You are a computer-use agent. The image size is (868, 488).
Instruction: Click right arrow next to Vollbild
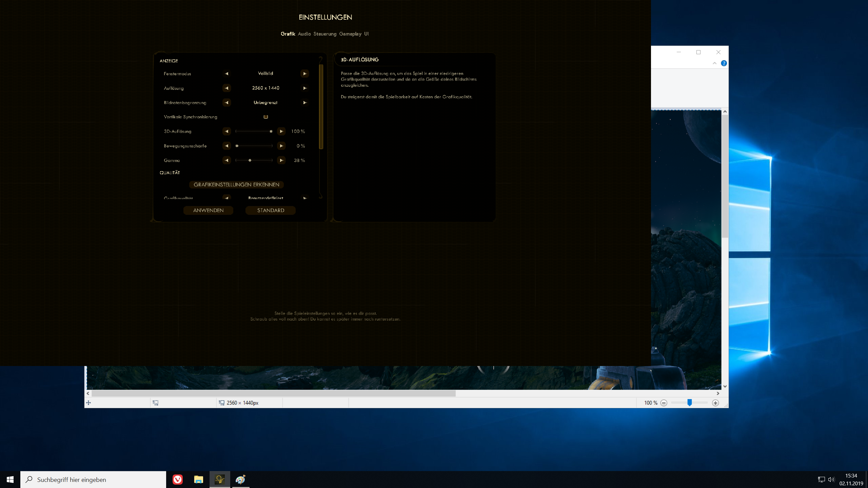point(304,74)
